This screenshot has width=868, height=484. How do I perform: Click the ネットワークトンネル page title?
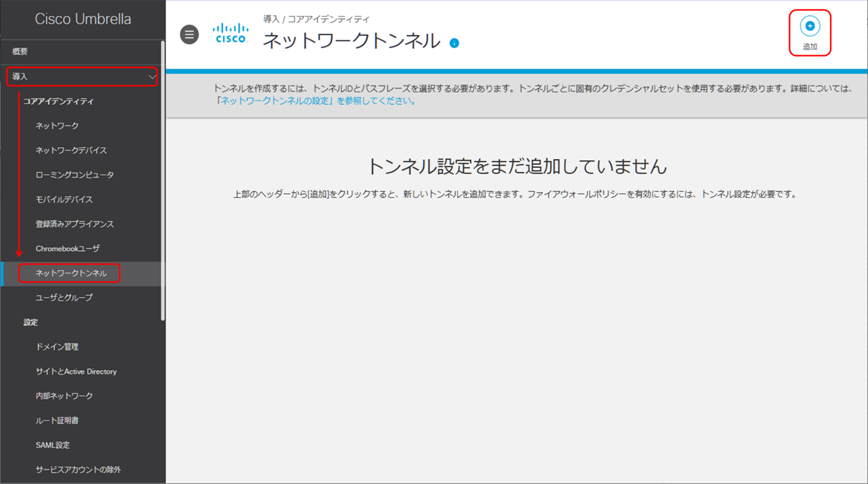(351, 41)
